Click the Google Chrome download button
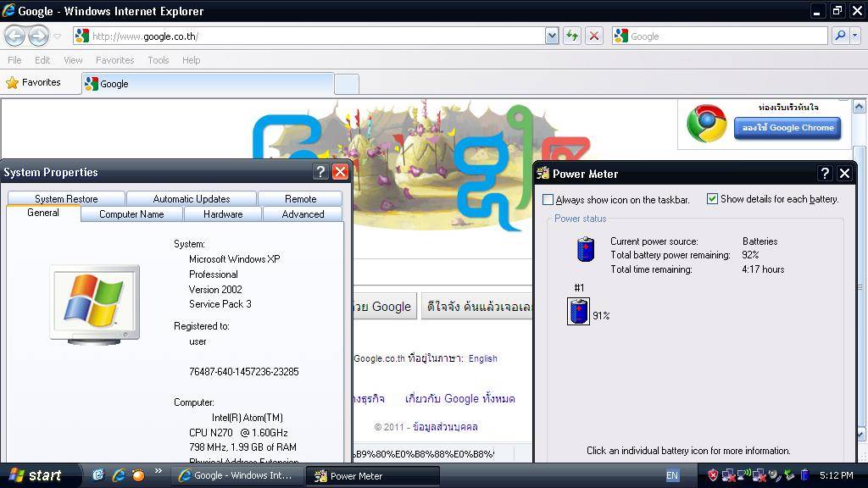This screenshot has width=868, height=488. tap(788, 128)
